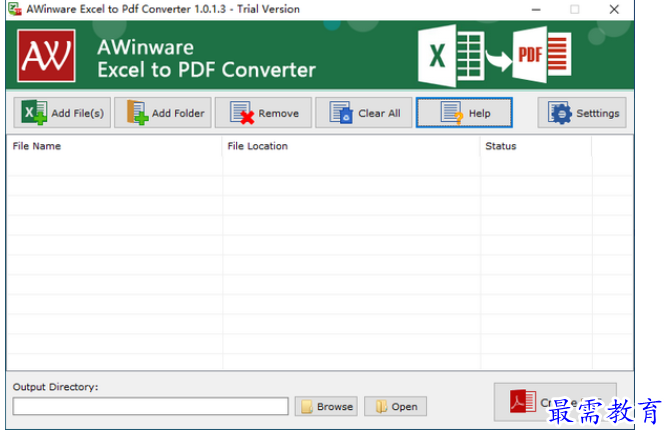
Task: Click the Clear All button
Action: pyautogui.click(x=364, y=113)
